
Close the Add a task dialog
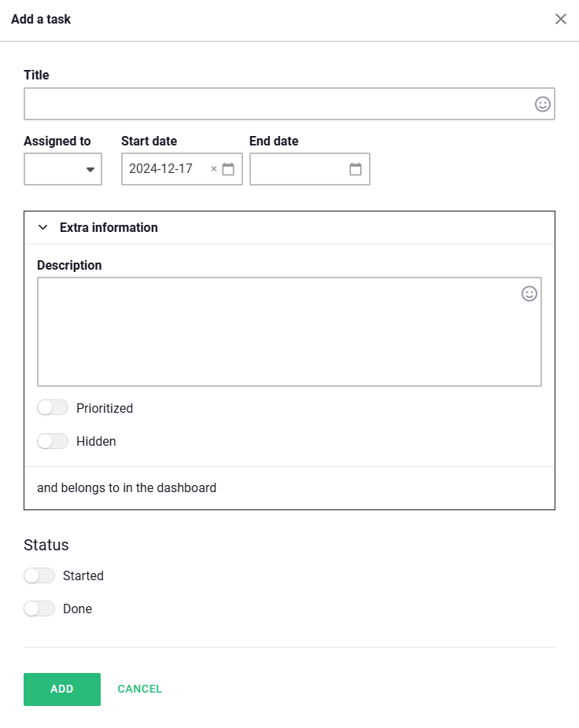click(561, 19)
